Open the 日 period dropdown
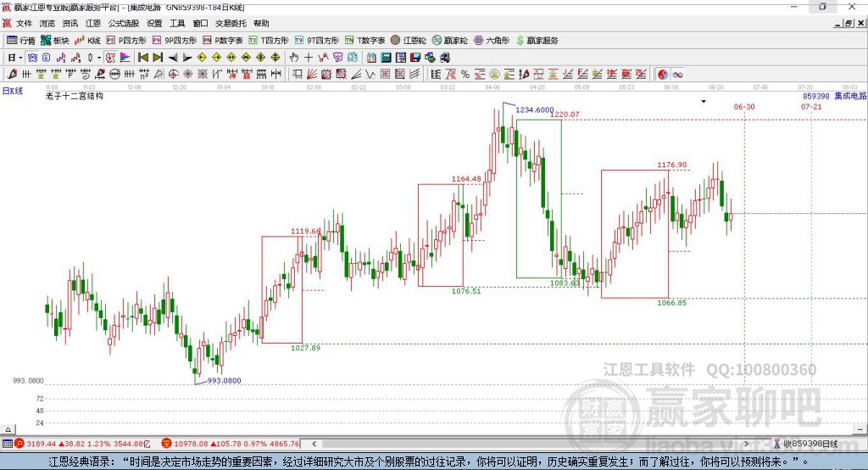Image resolution: width=868 pixels, height=470 pixels. (x=15, y=58)
